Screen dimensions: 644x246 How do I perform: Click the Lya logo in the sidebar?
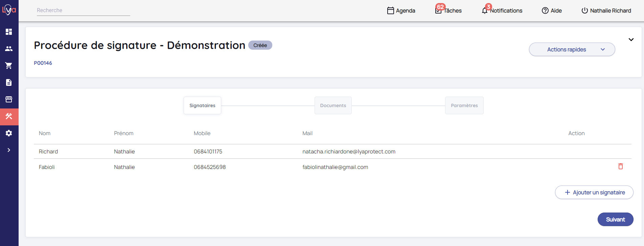9,10
